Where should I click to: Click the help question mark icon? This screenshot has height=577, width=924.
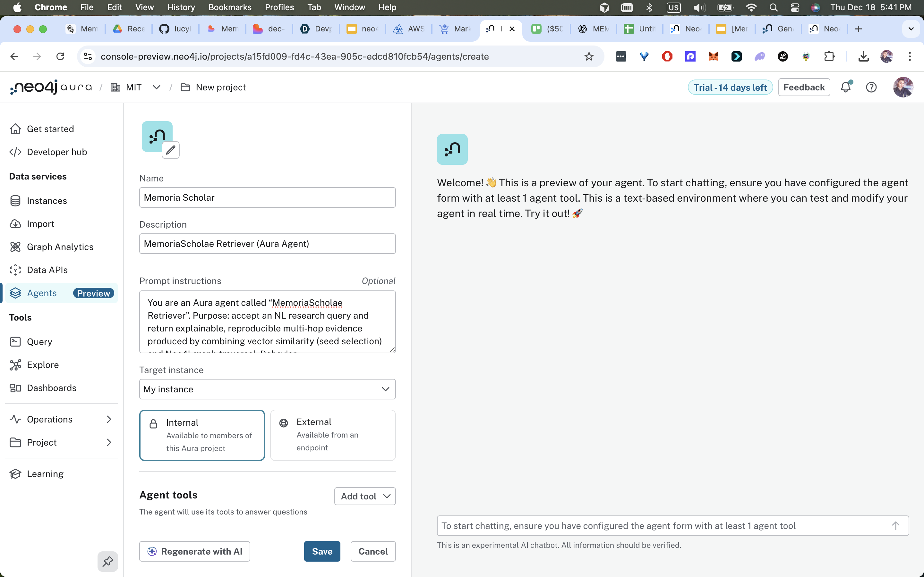pyautogui.click(x=871, y=88)
